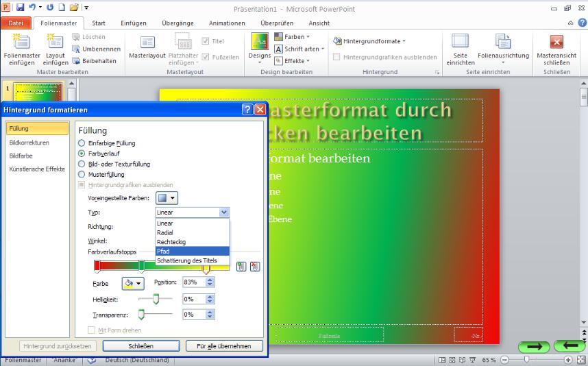Click the Layout einfügen icon
The image size is (588, 366).
(56, 42)
